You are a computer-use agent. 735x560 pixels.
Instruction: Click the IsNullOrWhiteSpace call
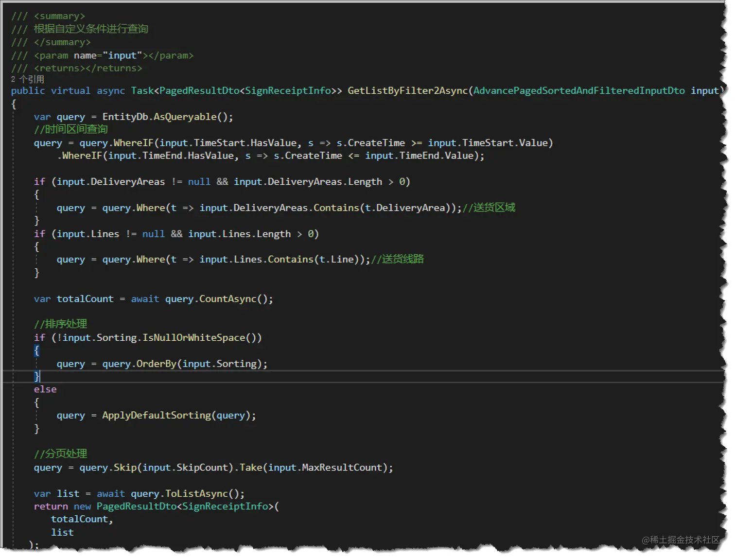tap(193, 337)
